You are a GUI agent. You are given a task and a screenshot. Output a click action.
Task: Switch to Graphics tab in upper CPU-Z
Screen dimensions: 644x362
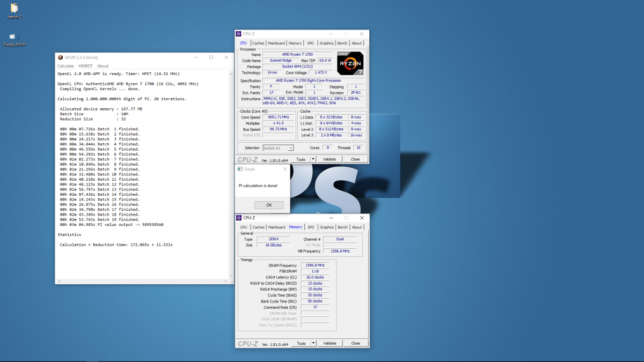tap(327, 43)
